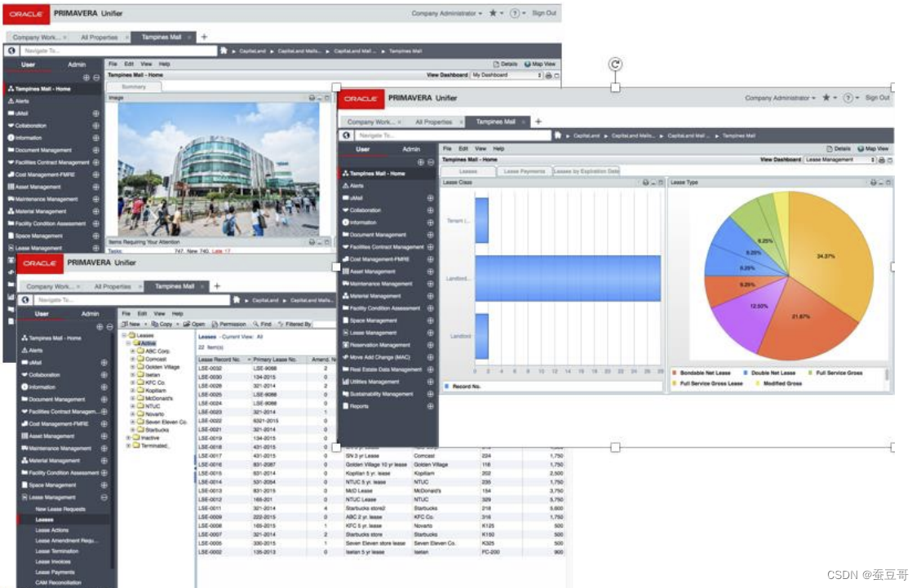Click print icon beside My Dashboard selector

click(x=549, y=75)
